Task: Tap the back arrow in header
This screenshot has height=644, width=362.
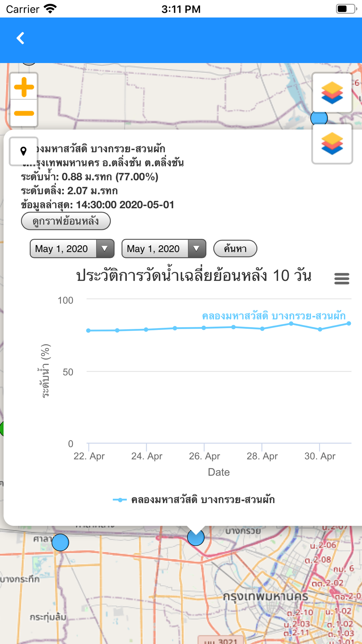Action: click(21, 38)
